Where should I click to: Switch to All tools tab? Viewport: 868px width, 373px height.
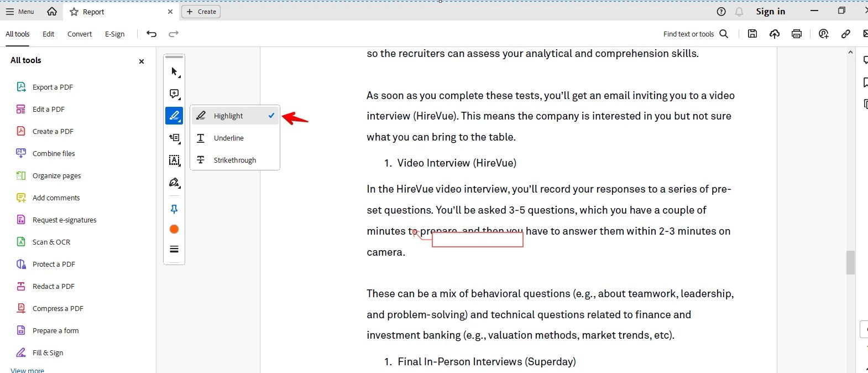point(18,34)
